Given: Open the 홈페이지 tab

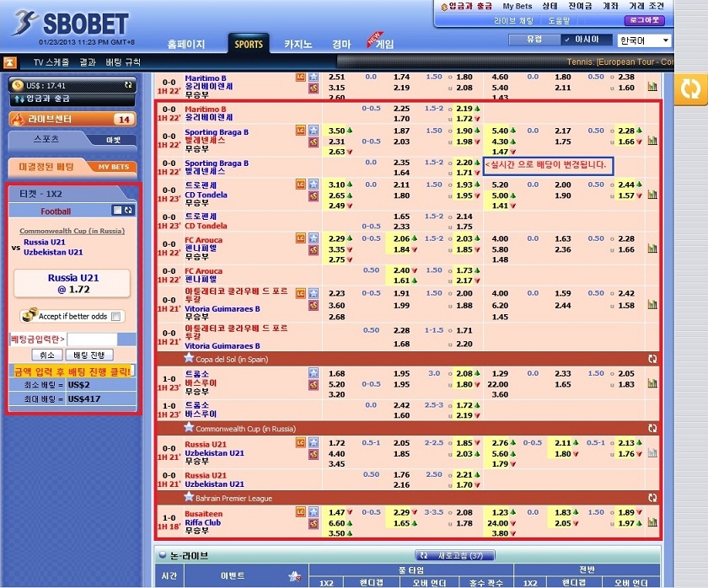Looking at the screenshot, I should coord(186,44).
